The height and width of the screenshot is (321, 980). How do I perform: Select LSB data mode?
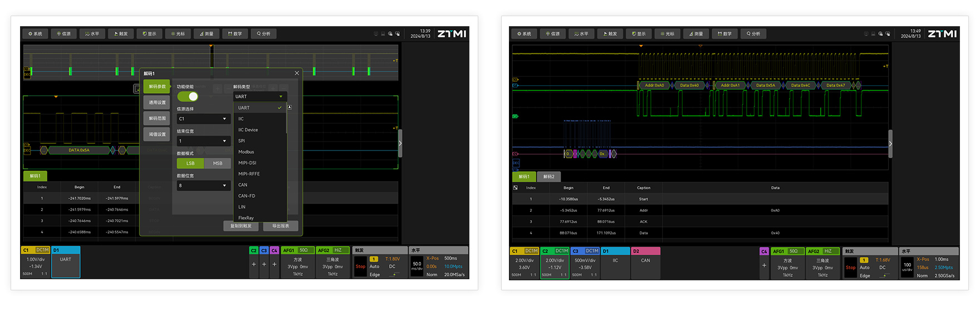190,163
